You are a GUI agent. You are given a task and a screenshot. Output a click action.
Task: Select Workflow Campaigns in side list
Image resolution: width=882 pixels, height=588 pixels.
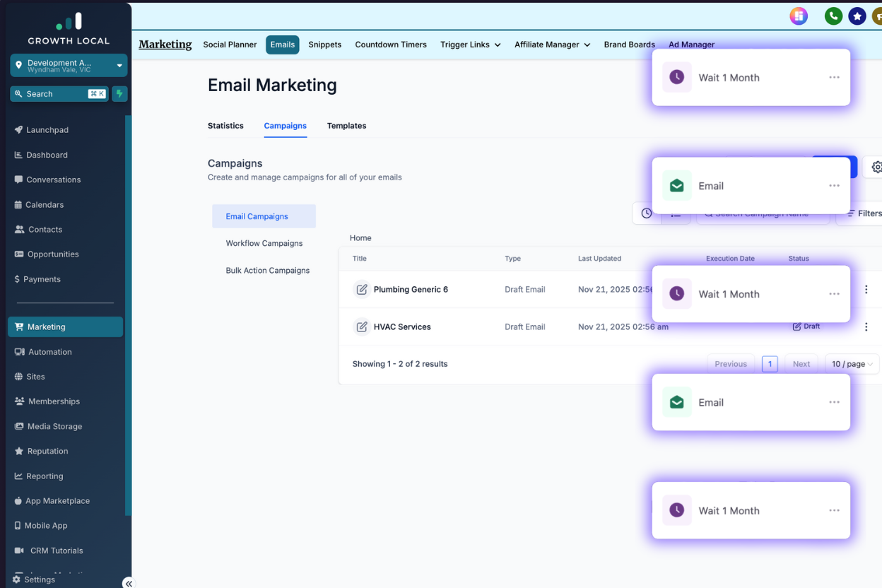(264, 243)
